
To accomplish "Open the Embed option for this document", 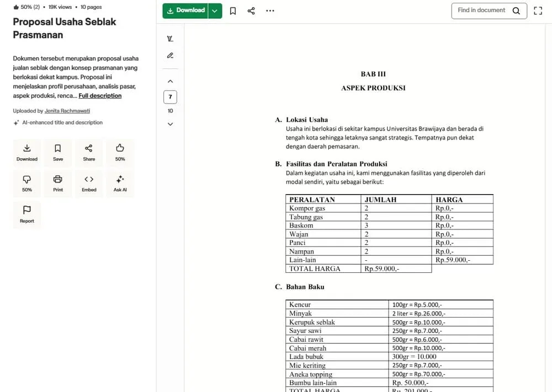I will (x=89, y=179).
